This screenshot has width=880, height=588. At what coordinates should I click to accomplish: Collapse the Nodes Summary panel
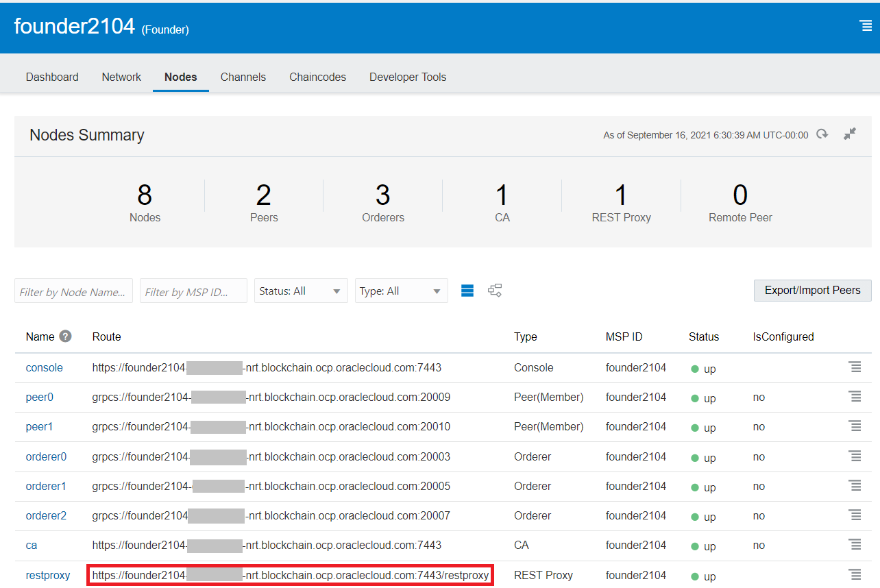click(x=850, y=134)
